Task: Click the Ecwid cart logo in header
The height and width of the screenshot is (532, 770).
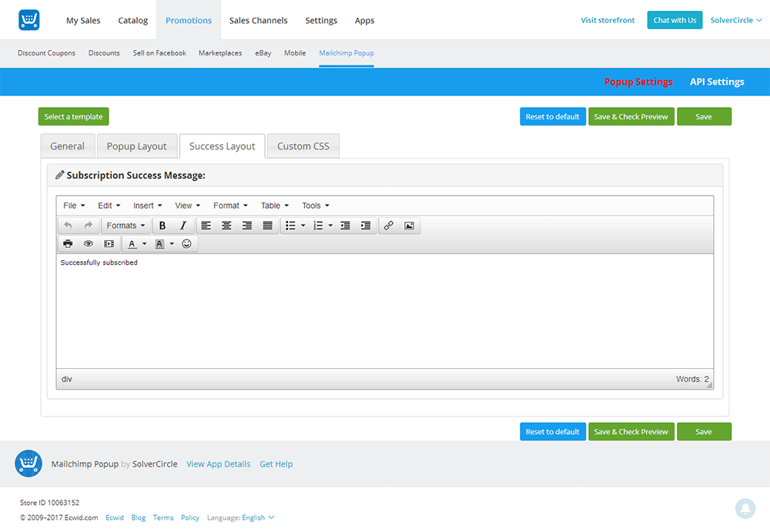Action: click(29, 20)
